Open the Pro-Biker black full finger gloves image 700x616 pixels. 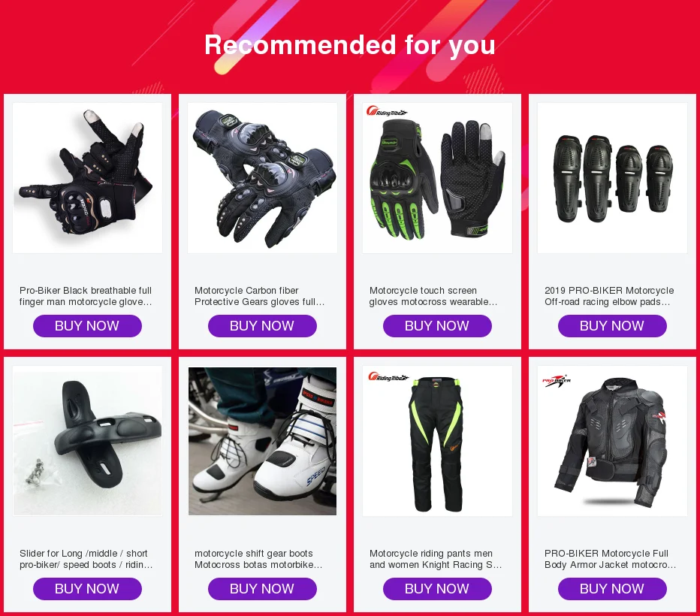87,178
